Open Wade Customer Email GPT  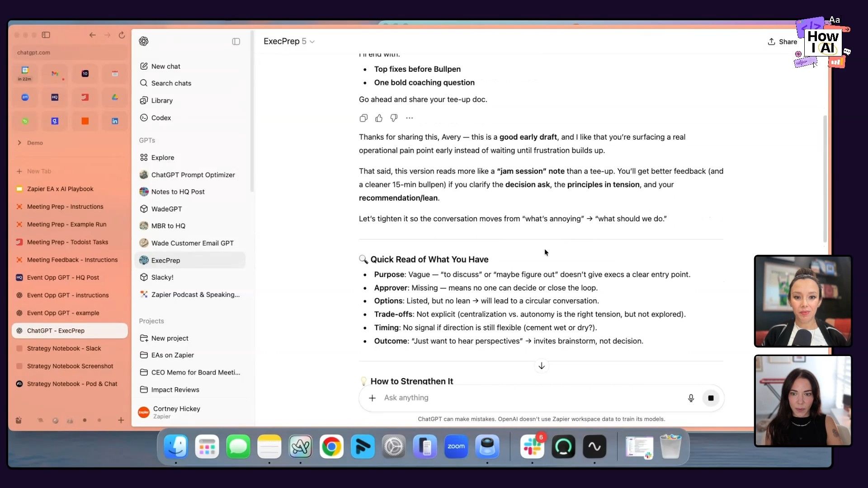click(x=190, y=243)
